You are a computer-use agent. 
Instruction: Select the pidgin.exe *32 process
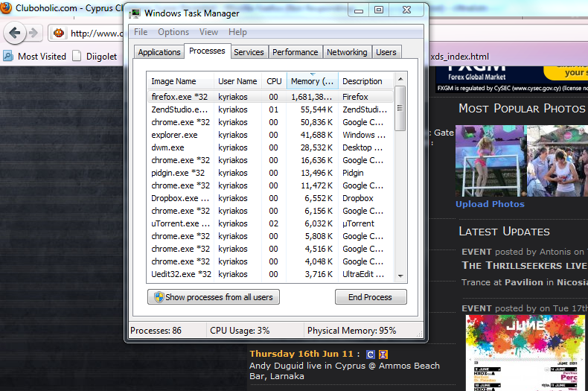pos(270,173)
